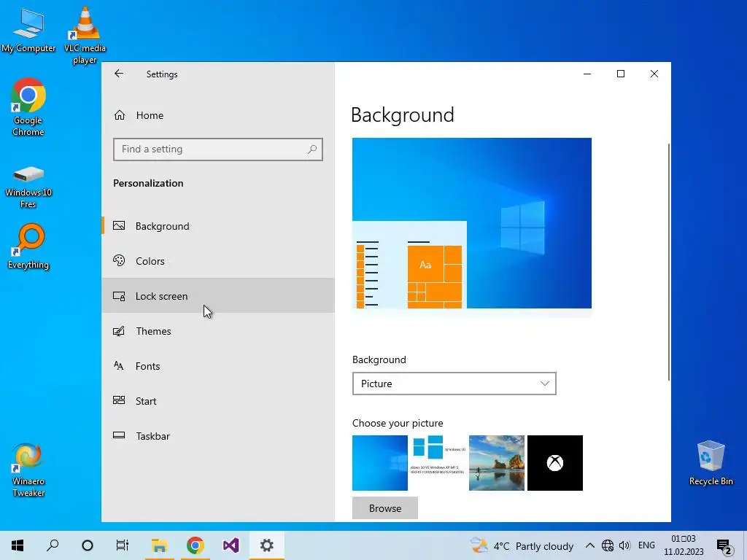Open the Taskbar settings page
Screen dimensions: 747x560
[218, 436]
